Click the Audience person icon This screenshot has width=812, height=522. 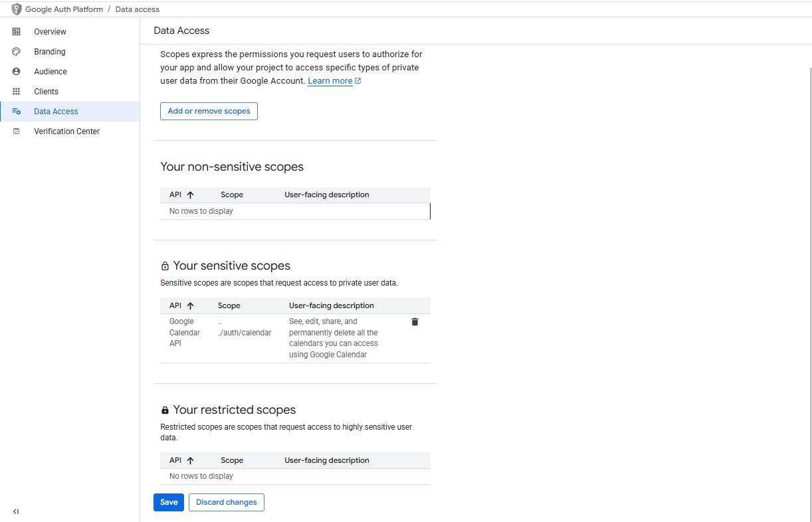click(x=17, y=72)
